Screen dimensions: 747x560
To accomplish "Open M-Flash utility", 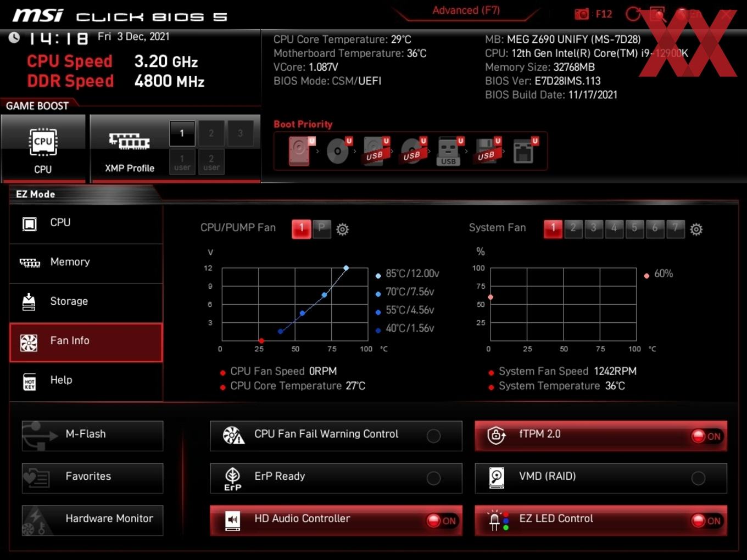I will click(x=92, y=436).
